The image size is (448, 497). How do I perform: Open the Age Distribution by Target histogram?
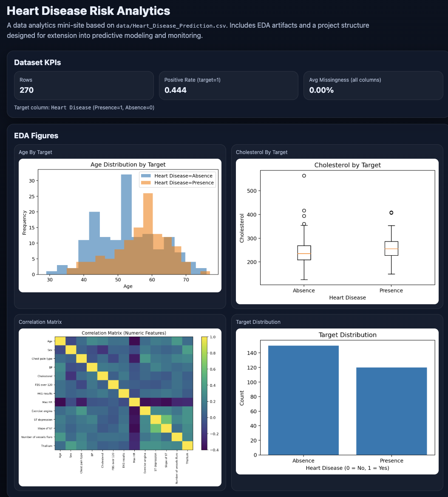point(120,226)
